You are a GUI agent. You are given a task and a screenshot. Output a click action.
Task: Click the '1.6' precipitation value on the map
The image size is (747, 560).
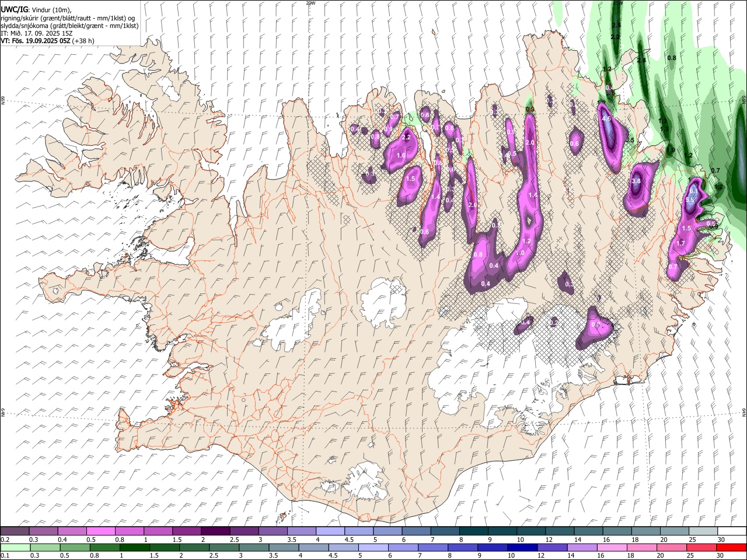coord(401,156)
